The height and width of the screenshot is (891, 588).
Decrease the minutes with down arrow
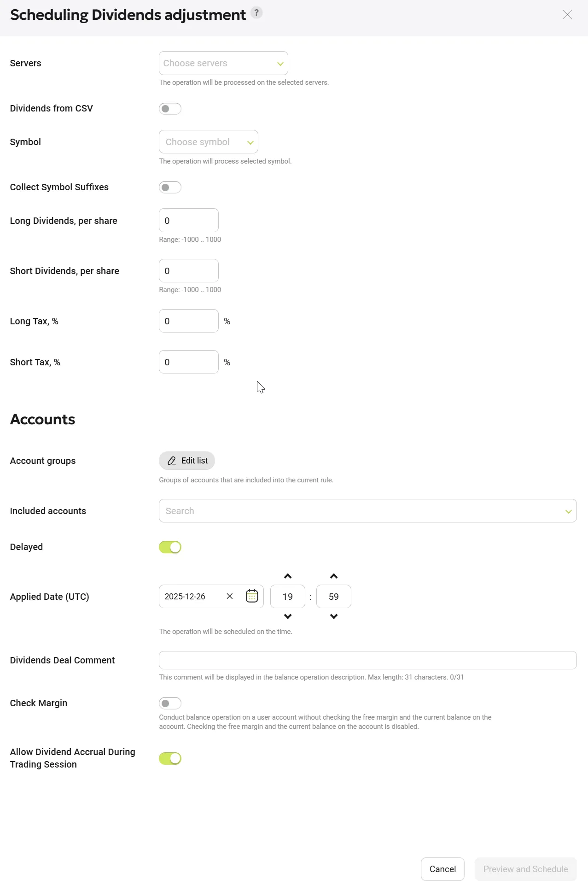(x=334, y=616)
